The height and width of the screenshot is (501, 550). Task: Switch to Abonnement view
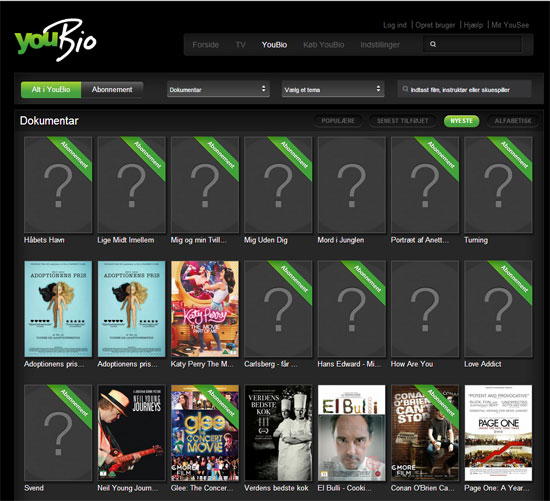click(112, 89)
